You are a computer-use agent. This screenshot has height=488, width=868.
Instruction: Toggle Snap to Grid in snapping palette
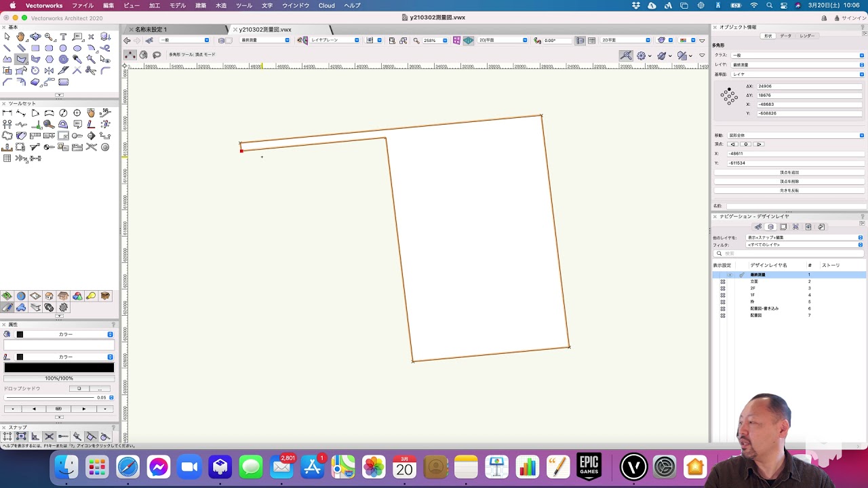click(7, 436)
